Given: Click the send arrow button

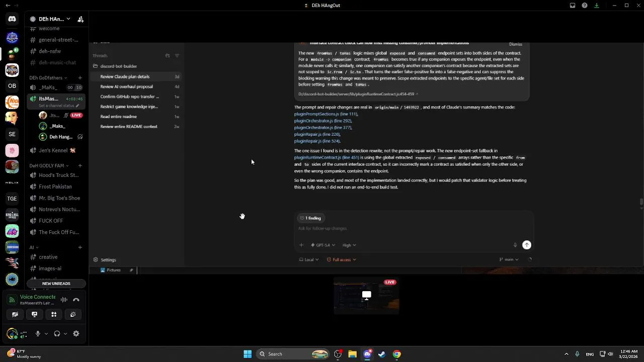Looking at the screenshot, I should [x=527, y=245].
